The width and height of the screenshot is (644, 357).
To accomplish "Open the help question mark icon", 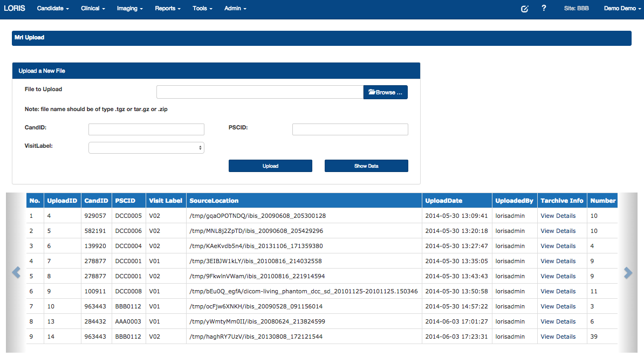I will tap(544, 9).
